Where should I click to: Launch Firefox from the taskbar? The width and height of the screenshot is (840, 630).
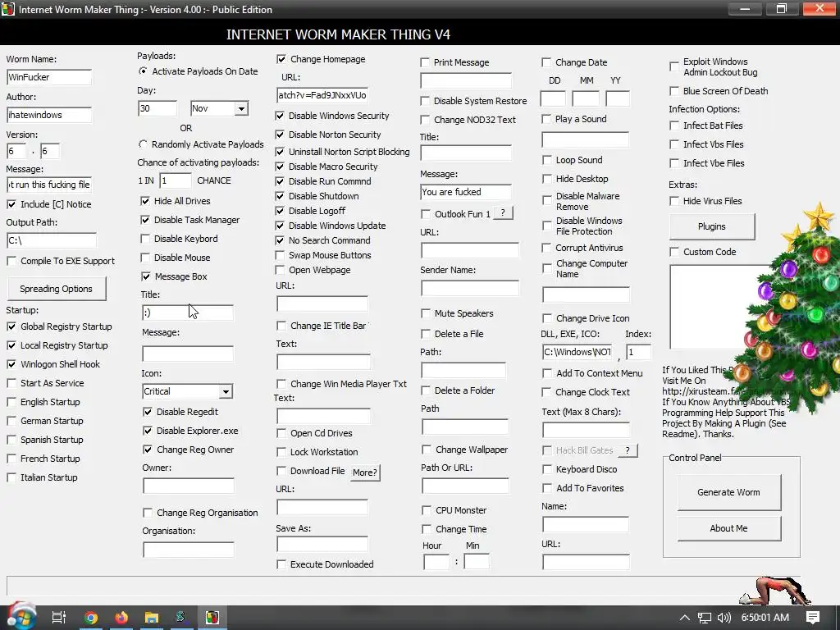[121, 618]
